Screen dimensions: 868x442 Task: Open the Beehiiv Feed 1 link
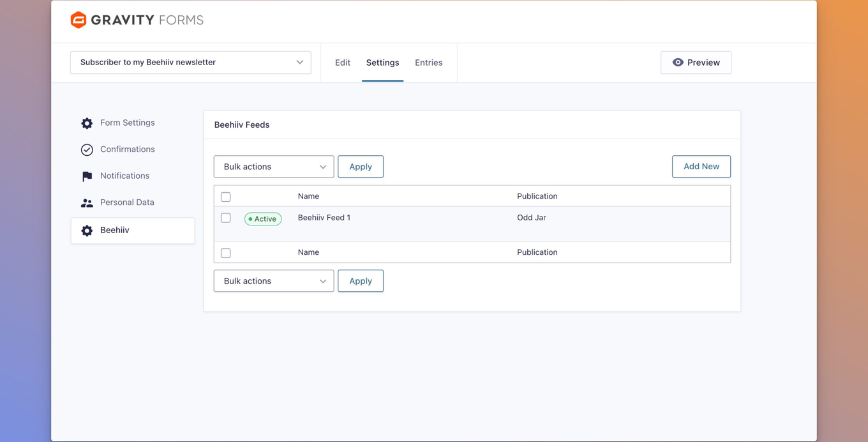click(x=324, y=218)
